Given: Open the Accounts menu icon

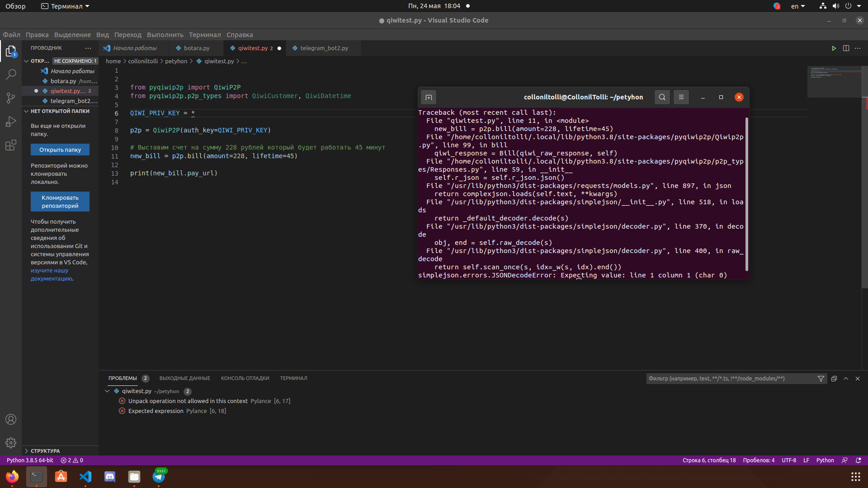Looking at the screenshot, I should coord(11,419).
